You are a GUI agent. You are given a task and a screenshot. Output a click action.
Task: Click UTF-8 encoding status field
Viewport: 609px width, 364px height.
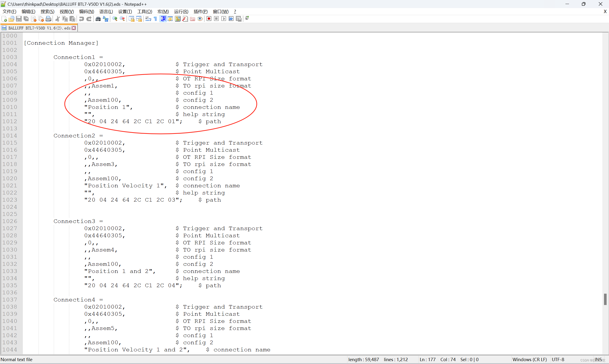click(x=558, y=359)
